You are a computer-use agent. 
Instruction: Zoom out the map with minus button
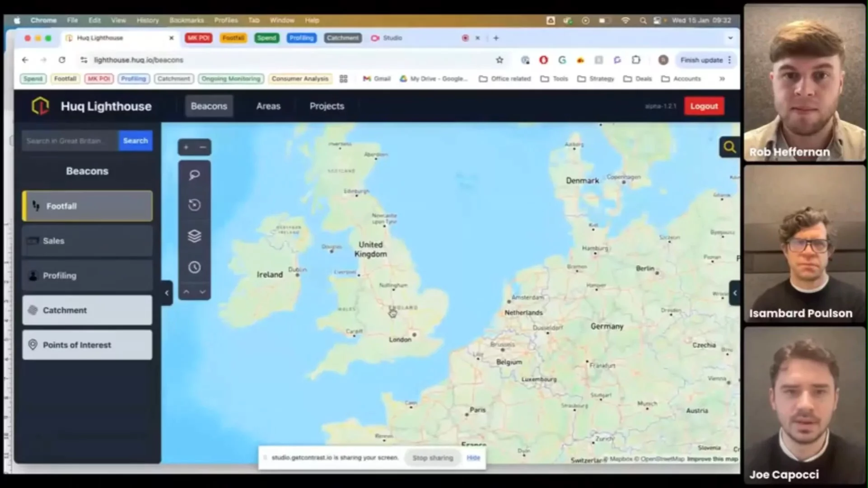(203, 147)
